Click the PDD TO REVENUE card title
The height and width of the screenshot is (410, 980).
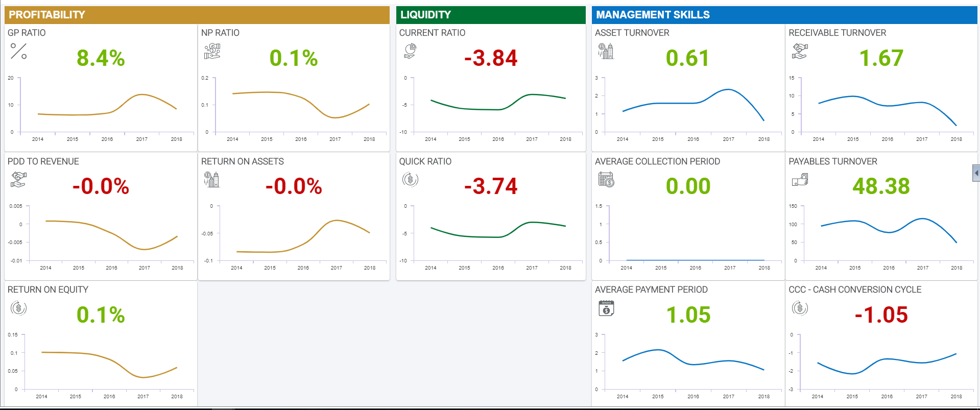(43, 161)
